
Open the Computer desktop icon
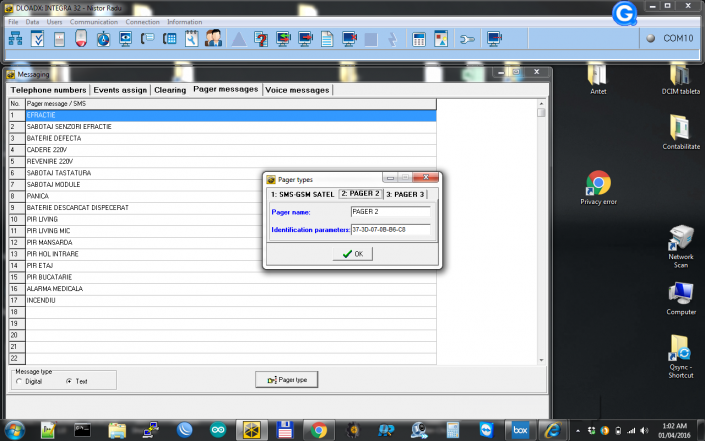(x=681, y=298)
